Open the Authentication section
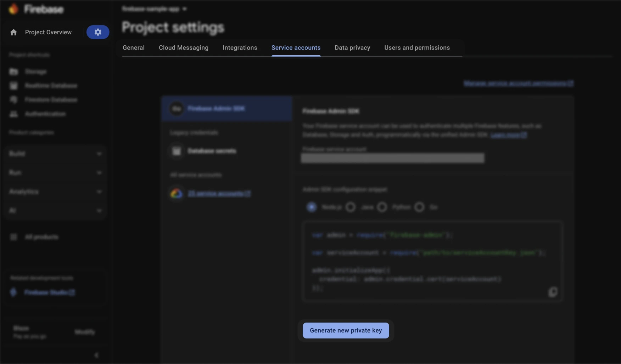Viewport: 621px width, 364px height. tap(45, 114)
